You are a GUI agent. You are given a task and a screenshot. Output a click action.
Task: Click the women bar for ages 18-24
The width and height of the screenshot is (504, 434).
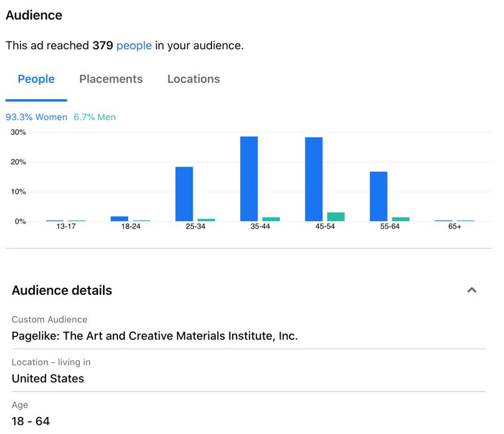tap(119, 219)
